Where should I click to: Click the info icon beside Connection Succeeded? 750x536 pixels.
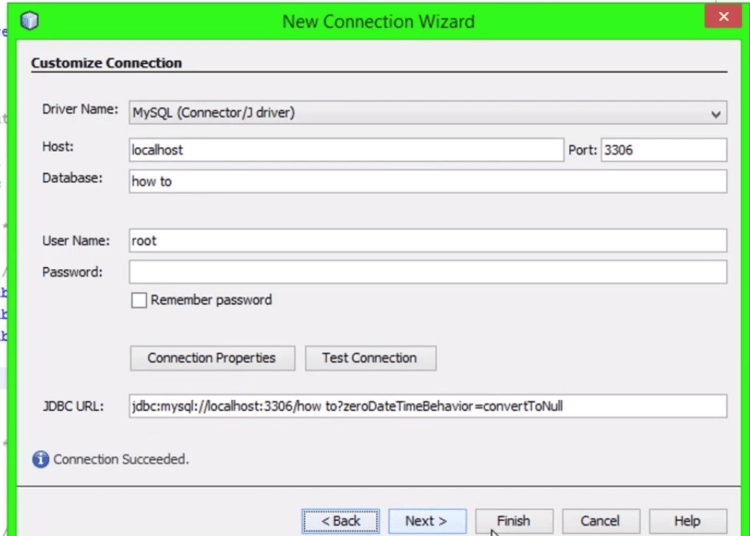pyautogui.click(x=40, y=459)
